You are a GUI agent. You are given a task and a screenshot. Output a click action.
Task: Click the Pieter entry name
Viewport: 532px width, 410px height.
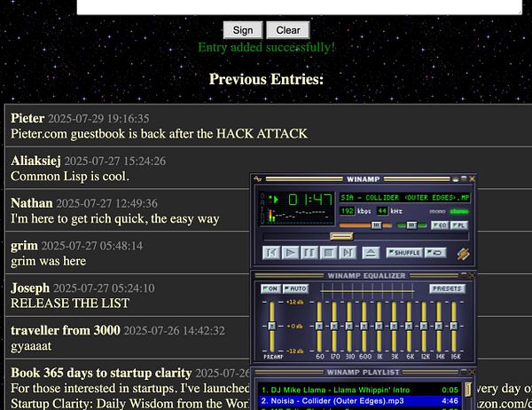point(27,118)
